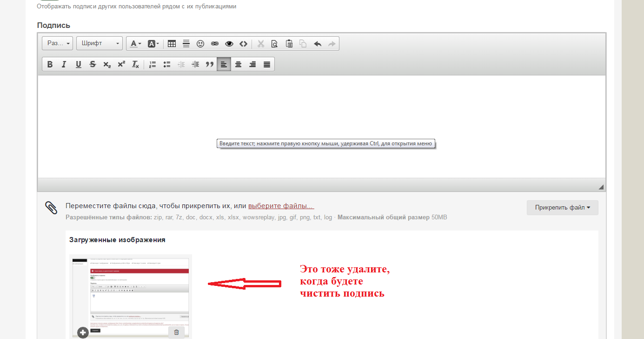
Task: Center-align the text
Action: (x=238, y=64)
